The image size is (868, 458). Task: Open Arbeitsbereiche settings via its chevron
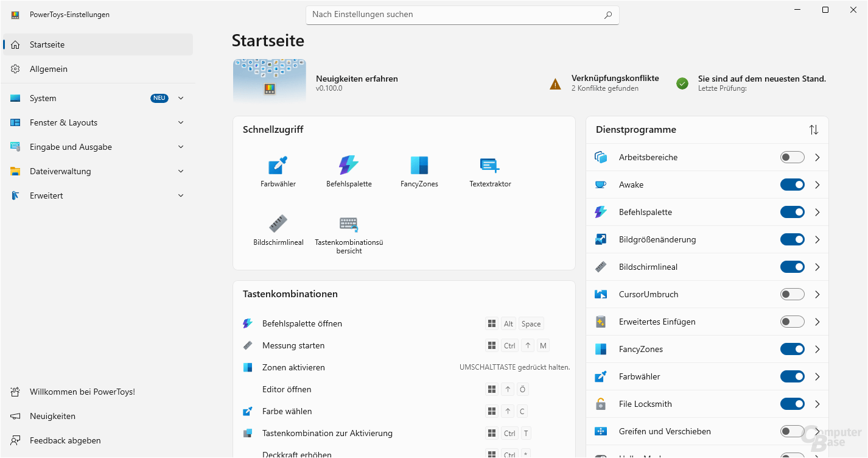tap(817, 157)
